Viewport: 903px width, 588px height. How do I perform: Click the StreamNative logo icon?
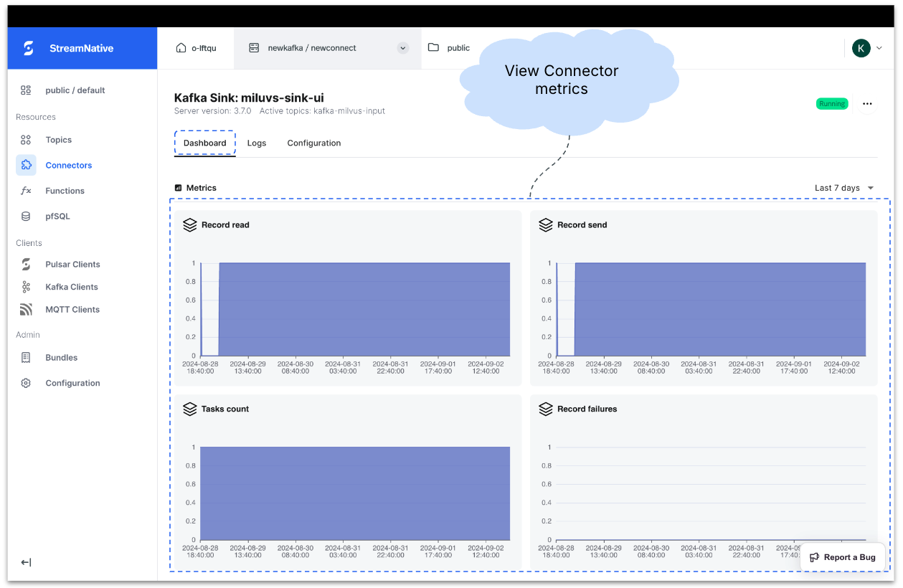click(29, 49)
